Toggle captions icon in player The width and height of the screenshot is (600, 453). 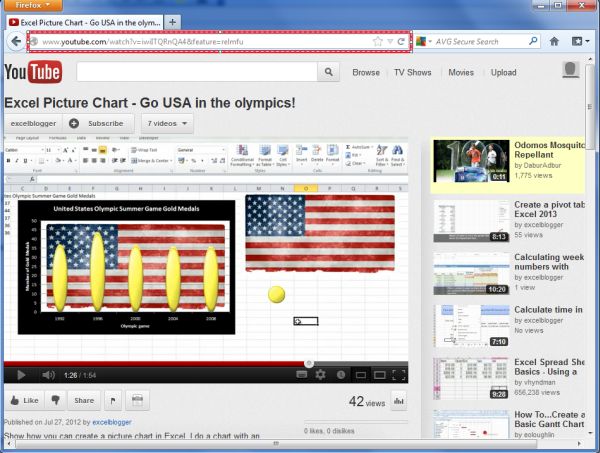point(302,375)
